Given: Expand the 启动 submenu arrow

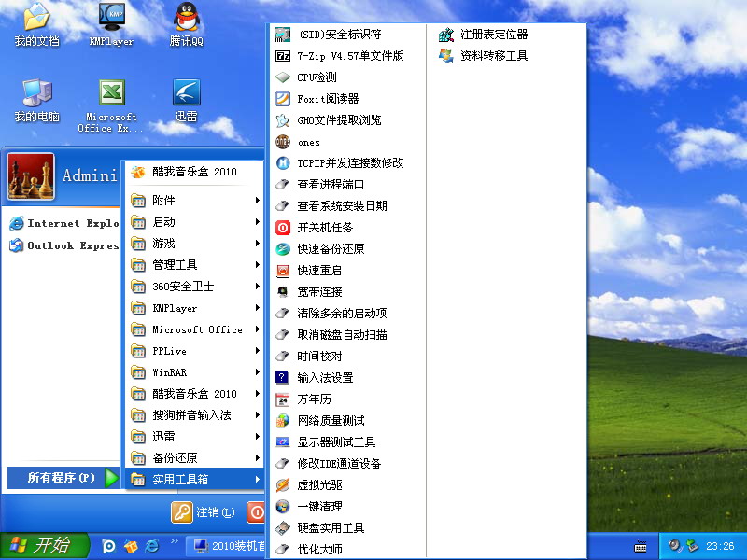Looking at the screenshot, I should (258, 221).
